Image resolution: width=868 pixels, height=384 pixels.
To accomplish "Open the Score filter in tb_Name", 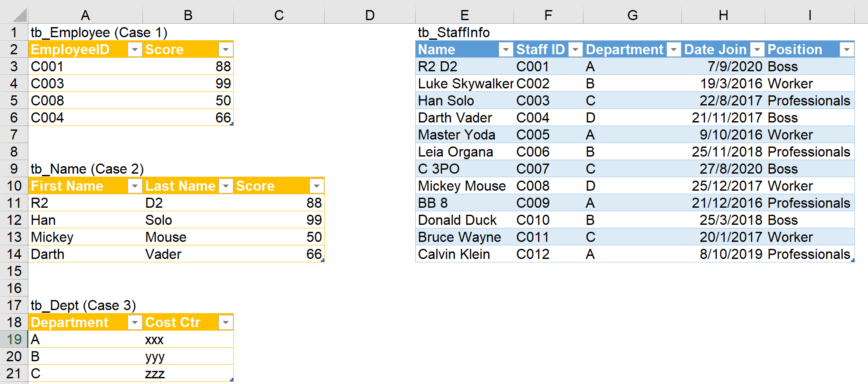I will pyautogui.click(x=316, y=186).
